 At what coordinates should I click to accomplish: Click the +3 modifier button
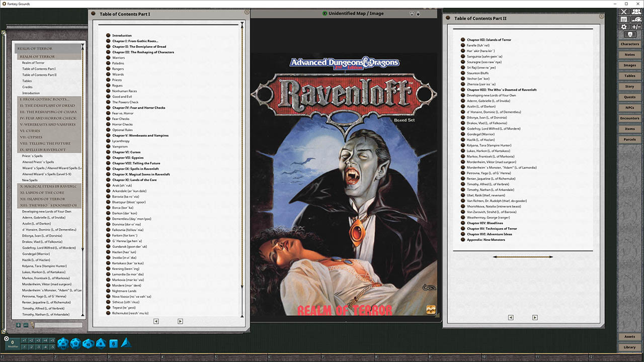coord(38,340)
